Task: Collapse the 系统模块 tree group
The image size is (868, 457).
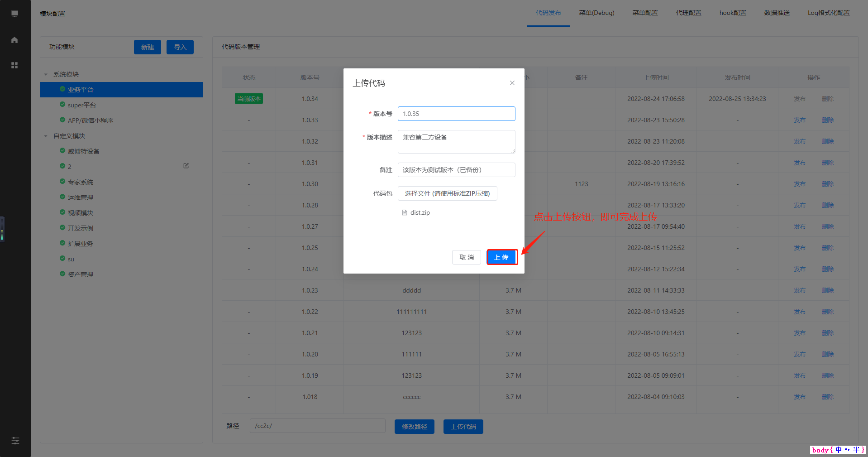Action: 46,74
